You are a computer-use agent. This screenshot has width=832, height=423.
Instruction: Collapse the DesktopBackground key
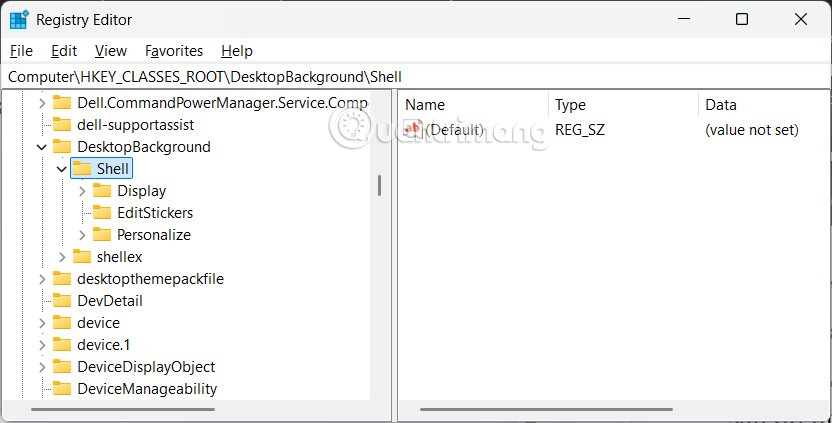click(42, 147)
